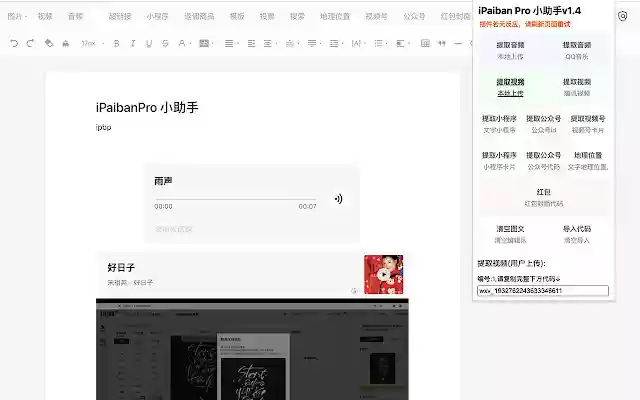Image resolution: width=640 pixels, height=400 pixels.
Task: Click 提取公众号 公众号代码 button
Action: (544, 161)
